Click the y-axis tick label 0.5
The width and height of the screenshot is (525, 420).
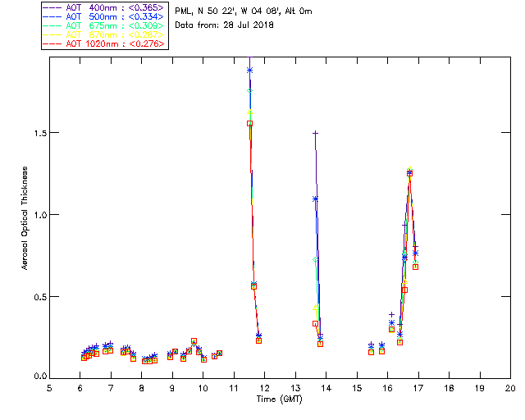pyautogui.click(x=40, y=297)
